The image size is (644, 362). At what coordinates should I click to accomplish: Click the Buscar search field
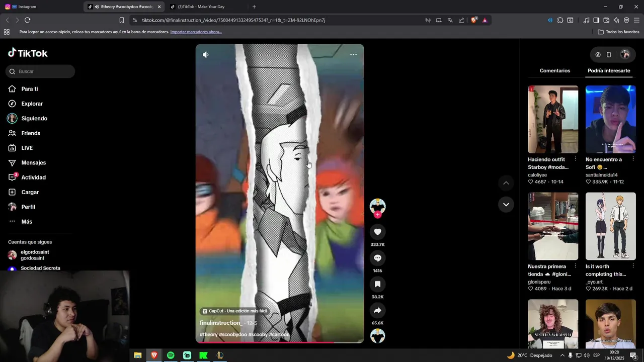40,71
